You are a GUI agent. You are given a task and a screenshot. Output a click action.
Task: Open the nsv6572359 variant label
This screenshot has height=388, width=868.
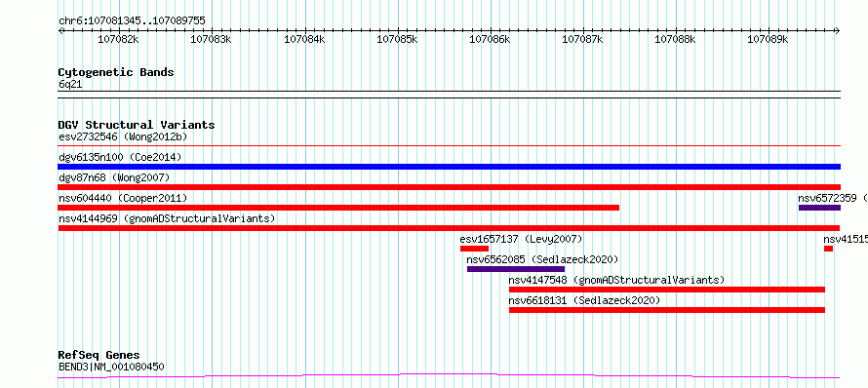tap(833, 198)
